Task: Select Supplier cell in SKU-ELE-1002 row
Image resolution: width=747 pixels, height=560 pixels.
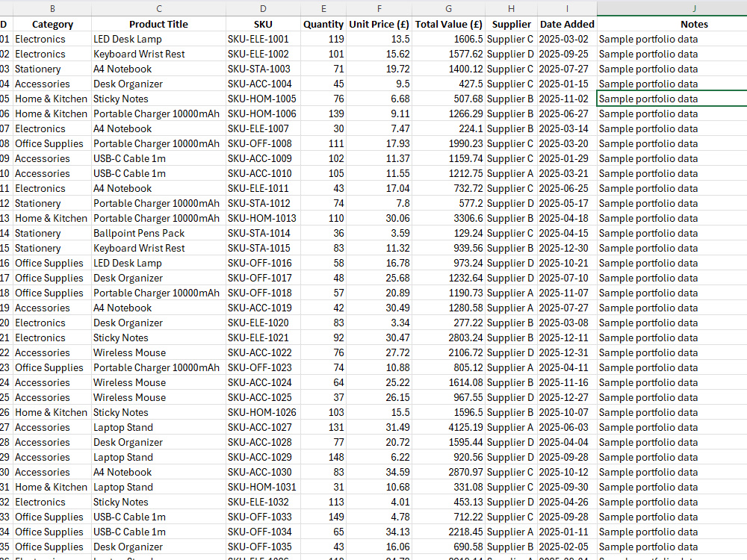Action: 511,54
